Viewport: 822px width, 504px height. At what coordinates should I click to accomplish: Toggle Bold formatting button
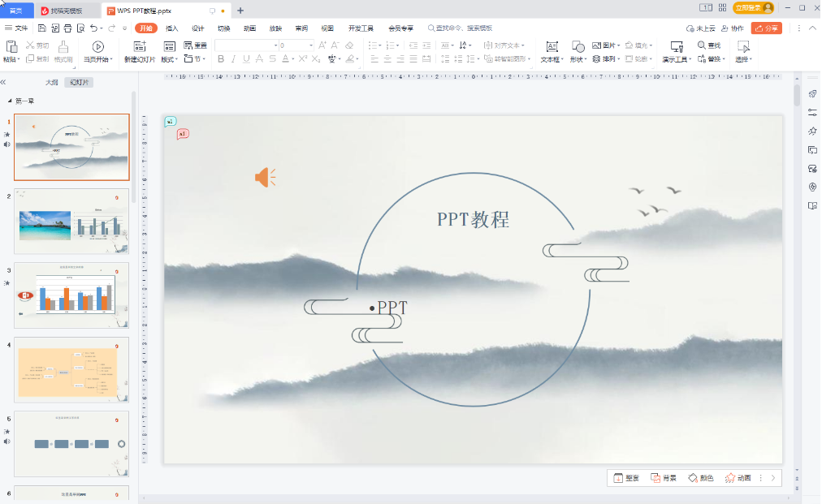[221, 59]
